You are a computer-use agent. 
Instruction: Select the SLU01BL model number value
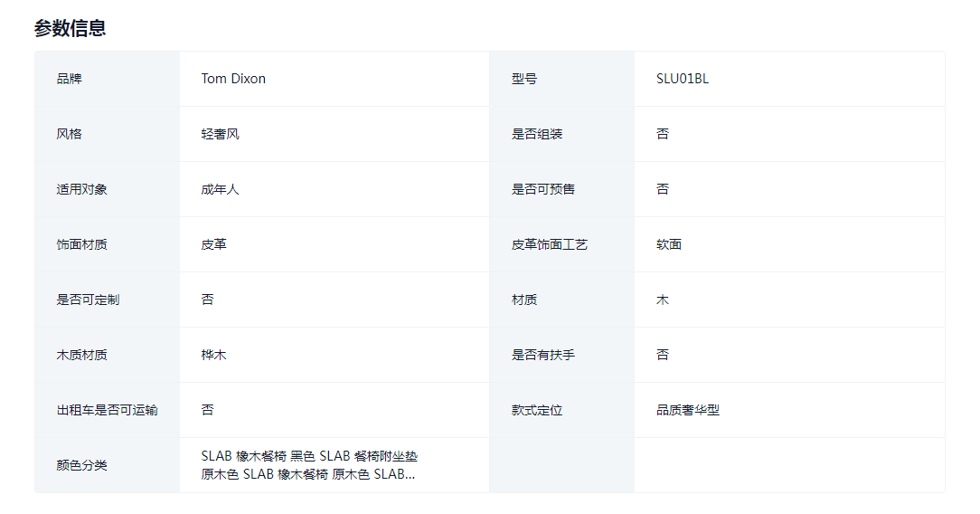[x=683, y=79]
